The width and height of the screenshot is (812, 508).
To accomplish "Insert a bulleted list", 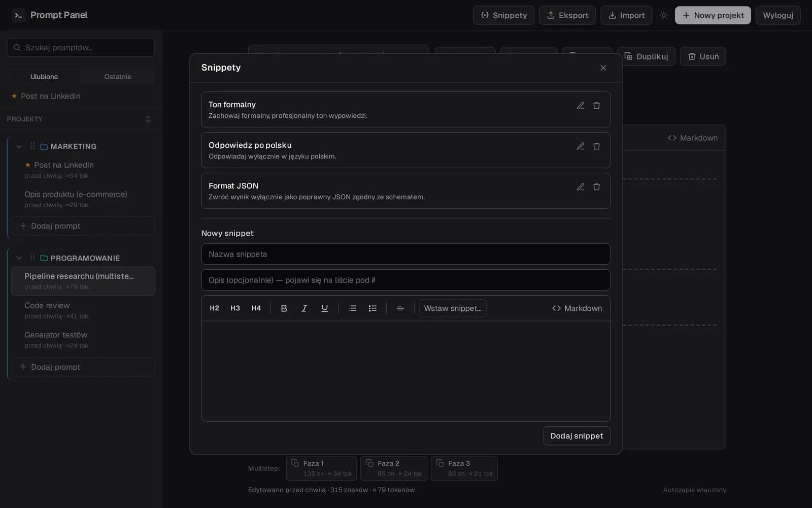I will coord(352,308).
